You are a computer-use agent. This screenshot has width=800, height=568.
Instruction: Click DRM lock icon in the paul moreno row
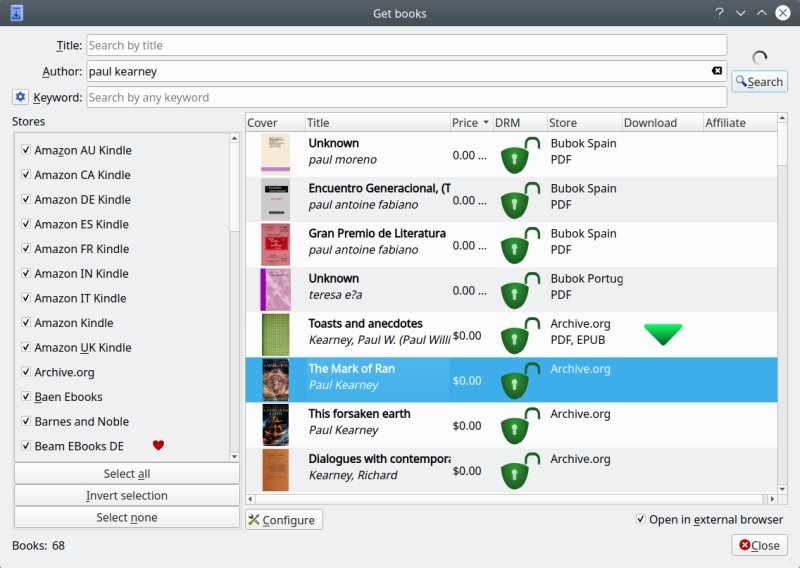pos(520,155)
